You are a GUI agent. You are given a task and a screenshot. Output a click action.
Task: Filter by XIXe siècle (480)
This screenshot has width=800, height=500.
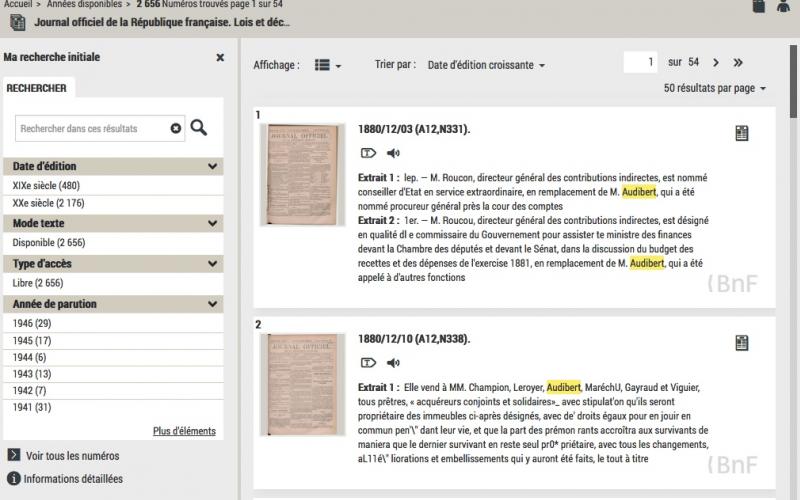tap(46, 186)
